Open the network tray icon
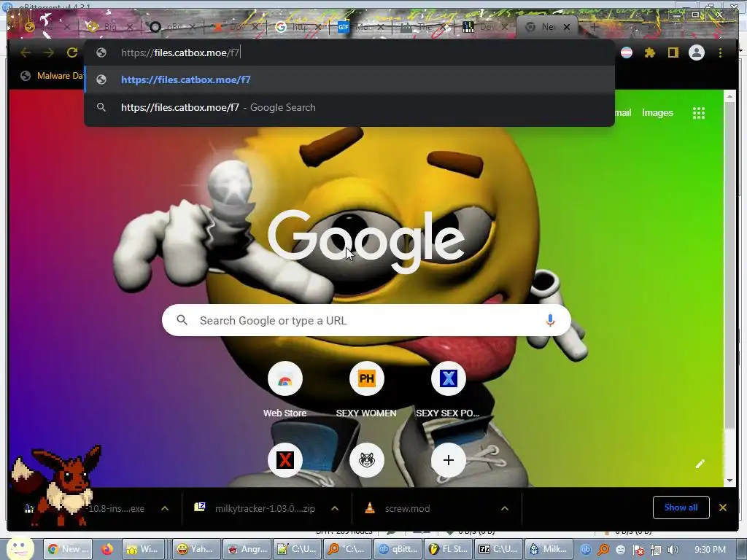 click(656, 550)
